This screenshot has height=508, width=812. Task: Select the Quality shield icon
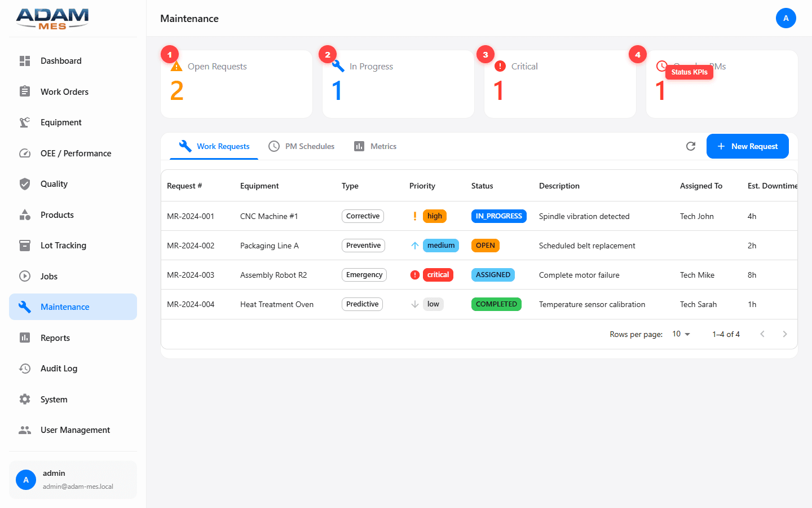click(25, 183)
